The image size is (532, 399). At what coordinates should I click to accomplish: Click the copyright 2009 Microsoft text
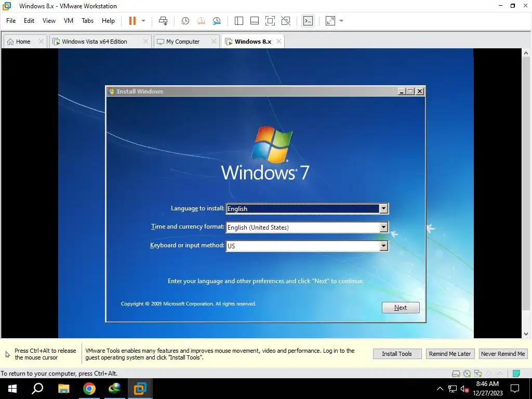coord(188,303)
